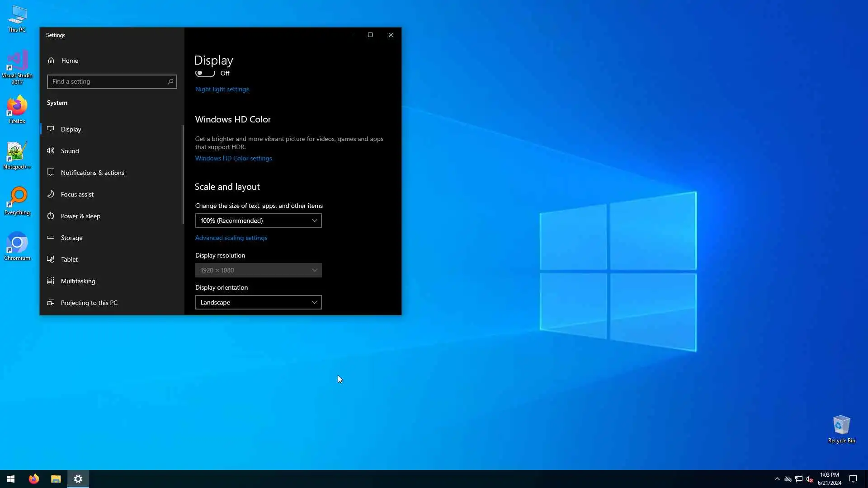Open the Display resolution 1920 × 1080 dropdown

pyautogui.click(x=258, y=270)
